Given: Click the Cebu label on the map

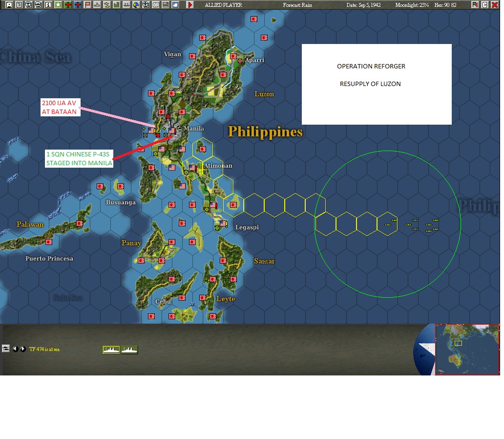Looking at the screenshot, I should (x=163, y=302).
